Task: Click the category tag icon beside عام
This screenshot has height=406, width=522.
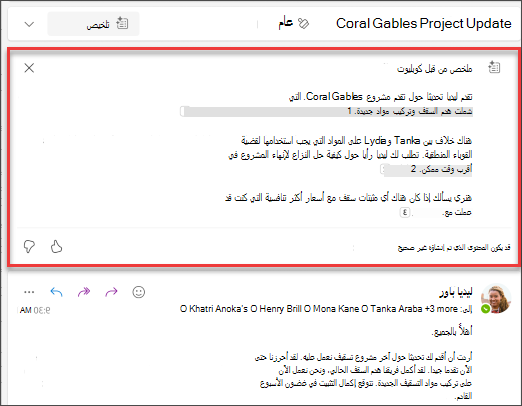Action: point(303,24)
